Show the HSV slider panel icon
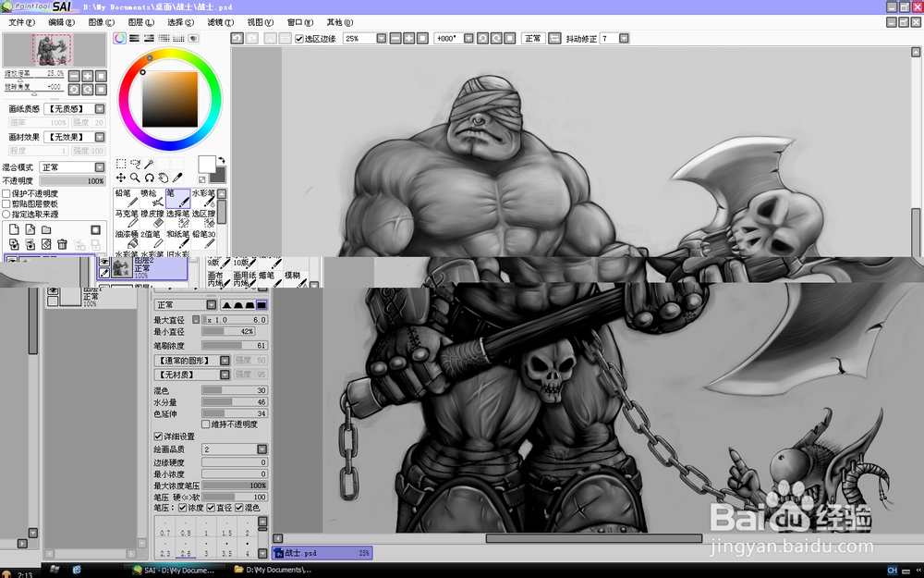Viewport: 924px width, 578px height. (149, 38)
